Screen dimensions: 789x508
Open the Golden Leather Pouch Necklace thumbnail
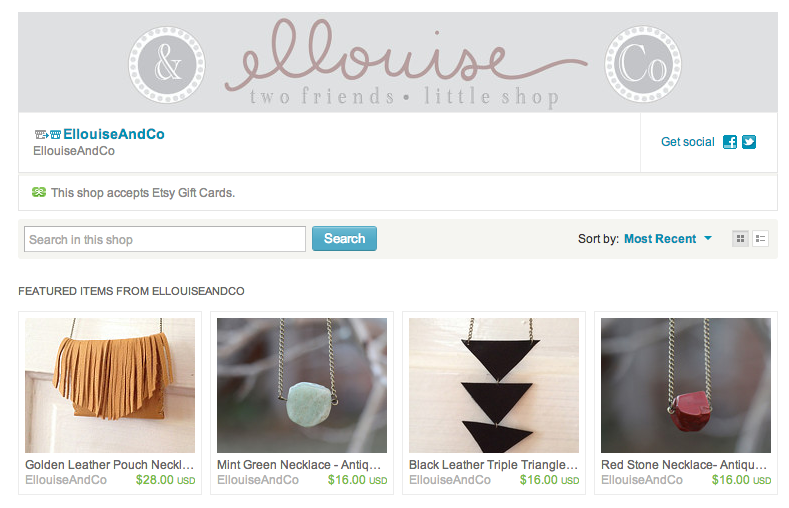(110, 385)
